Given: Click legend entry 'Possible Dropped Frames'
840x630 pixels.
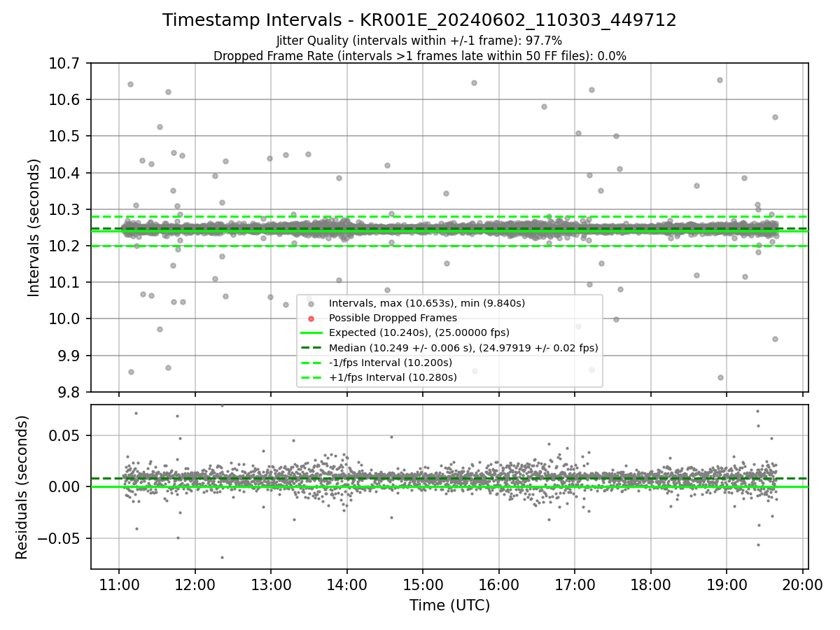Looking at the screenshot, I should click(x=393, y=318).
